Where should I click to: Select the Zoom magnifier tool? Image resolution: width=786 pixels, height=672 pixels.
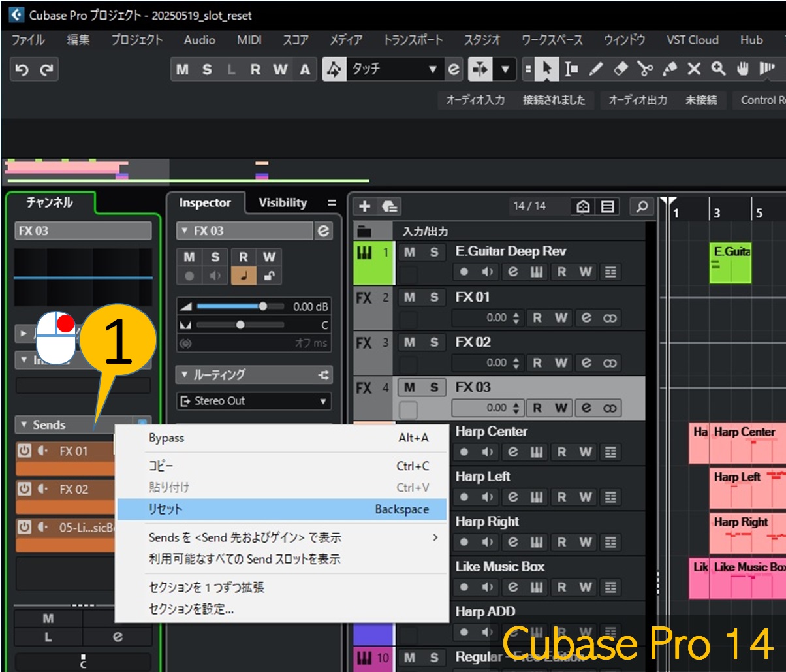[719, 69]
